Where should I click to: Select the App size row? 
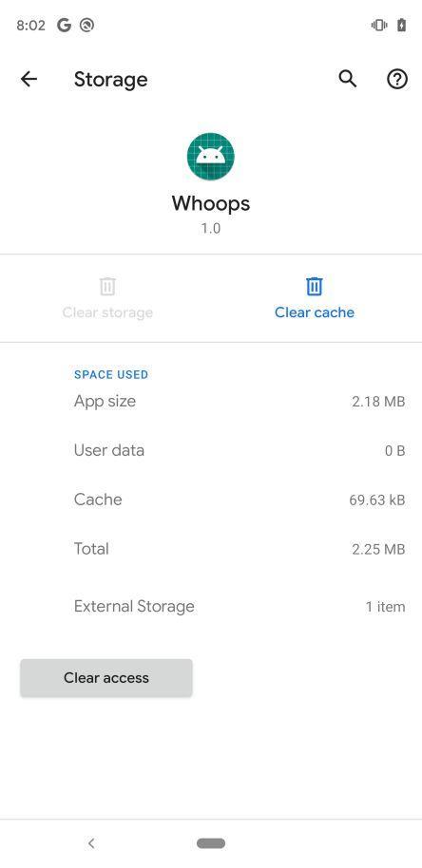tap(240, 402)
